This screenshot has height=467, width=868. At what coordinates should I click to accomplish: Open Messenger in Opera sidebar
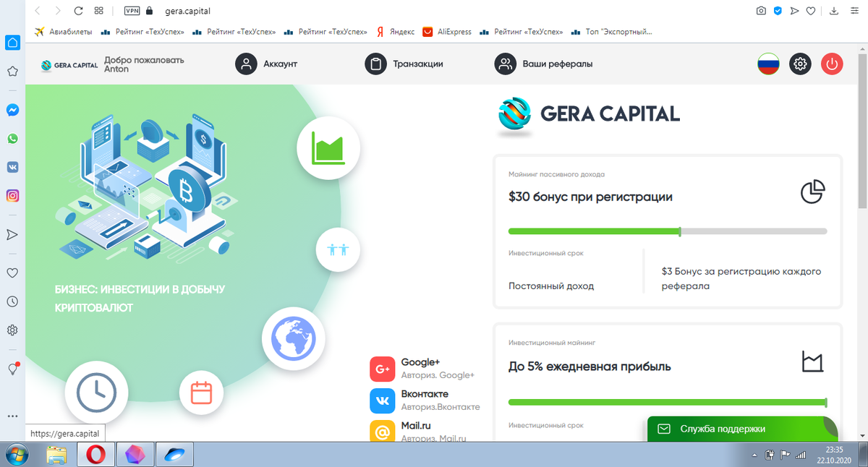[12, 110]
